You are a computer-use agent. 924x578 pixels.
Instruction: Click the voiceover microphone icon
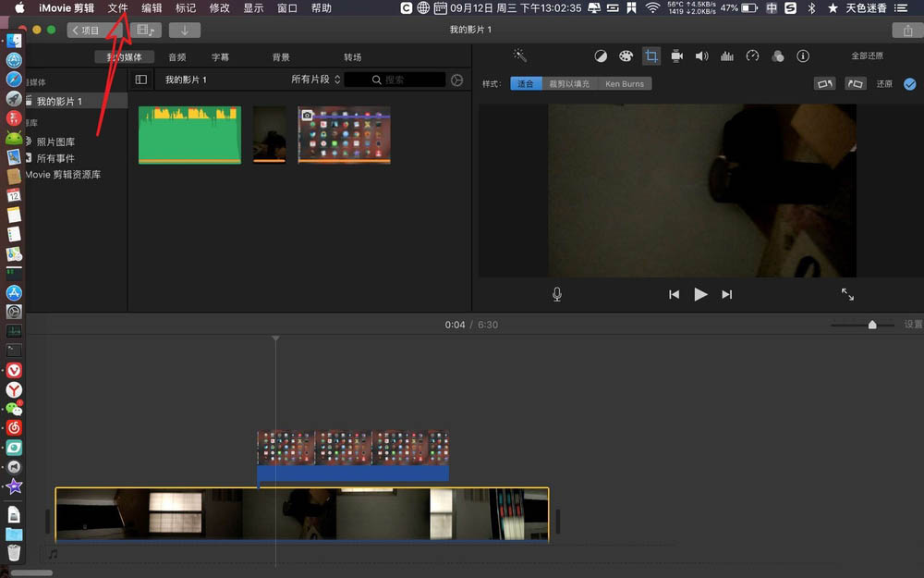557,294
